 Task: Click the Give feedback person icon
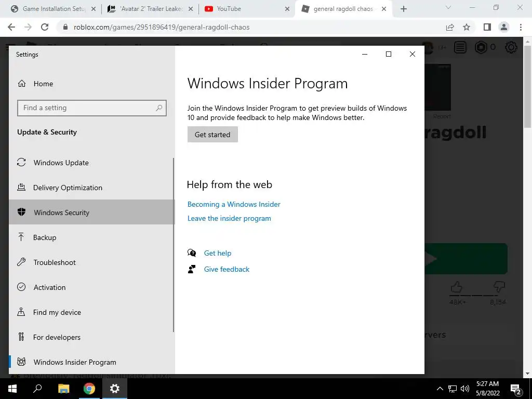point(192,270)
